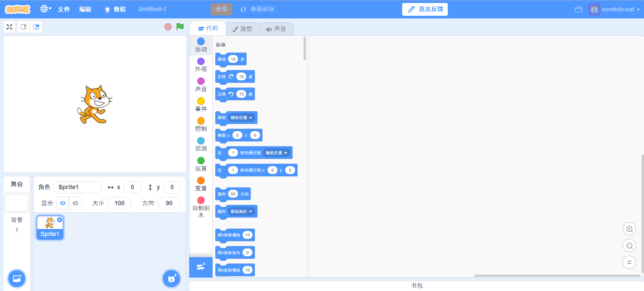644x291 pixels.
Task: Click the choose a backdrop button
Action: [x=17, y=279]
